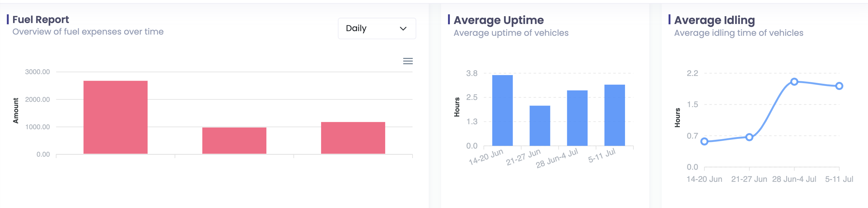Image resolution: width=868 pixels, height=208 pixels.
Task: Click the rightmost pink fuel bar
Action: click(353, 138)
